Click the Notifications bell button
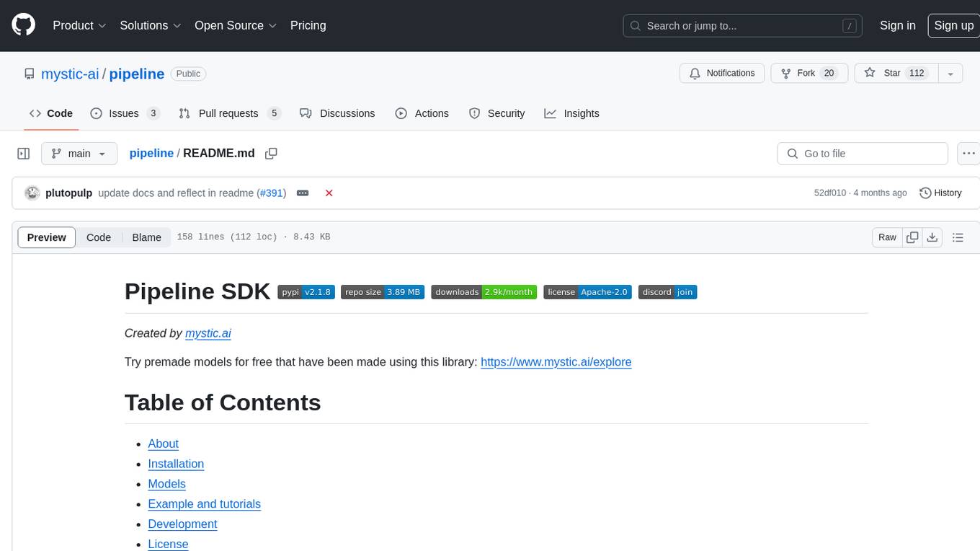Image resolution: width=980 pixels, height=551 pixels. pos(722,74)
